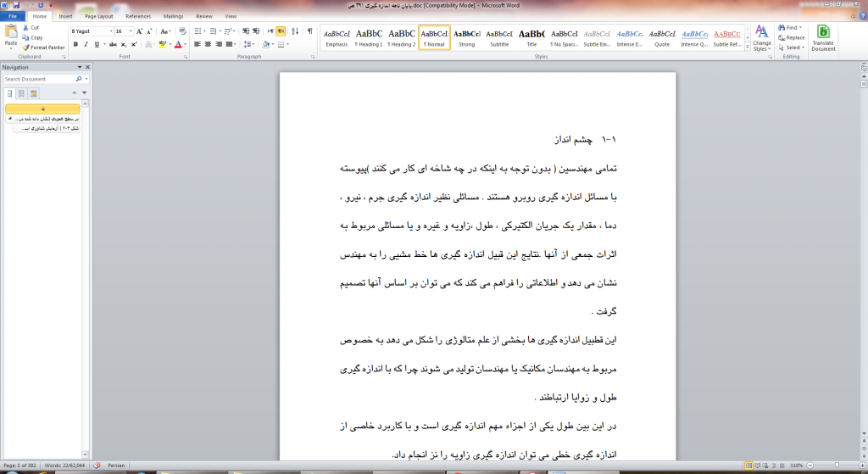Viewport: 868px width, 474px height.
Task: Open Translate Document tool
Action: point(823,38)
